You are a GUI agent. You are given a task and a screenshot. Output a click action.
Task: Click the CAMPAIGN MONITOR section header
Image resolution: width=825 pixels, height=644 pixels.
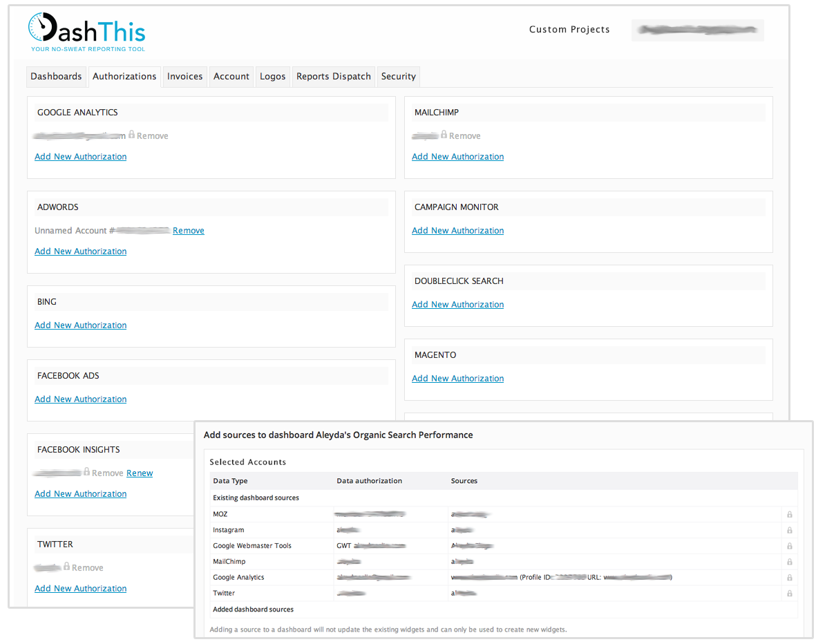click(x=589, y=207)
